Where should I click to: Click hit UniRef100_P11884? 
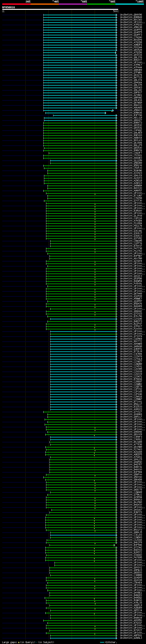click(131, 223)
